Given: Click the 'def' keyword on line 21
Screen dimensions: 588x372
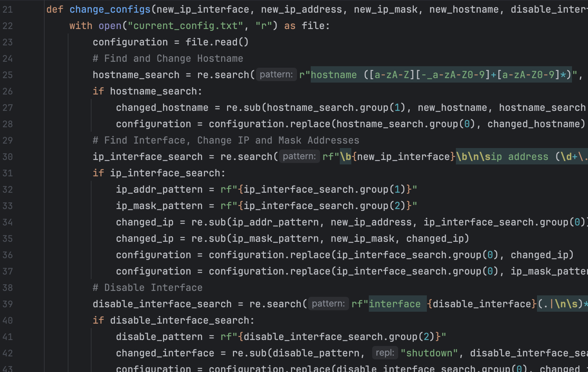Looking at the screenshot, I should coord(55,9).
